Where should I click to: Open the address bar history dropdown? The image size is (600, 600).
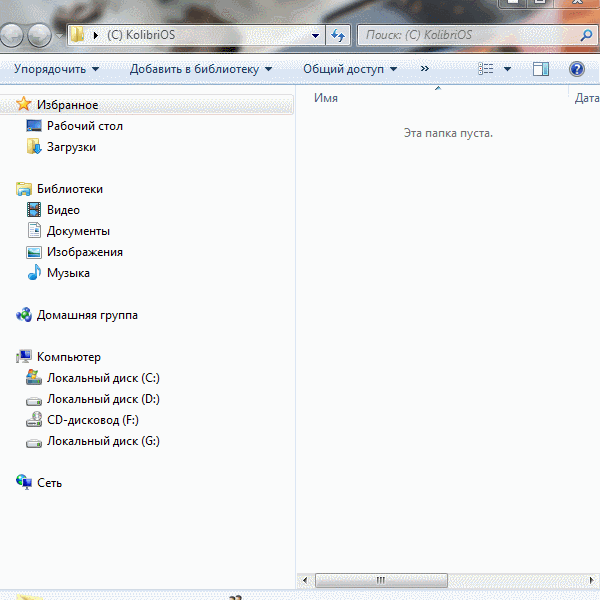(x=316, y=35)
